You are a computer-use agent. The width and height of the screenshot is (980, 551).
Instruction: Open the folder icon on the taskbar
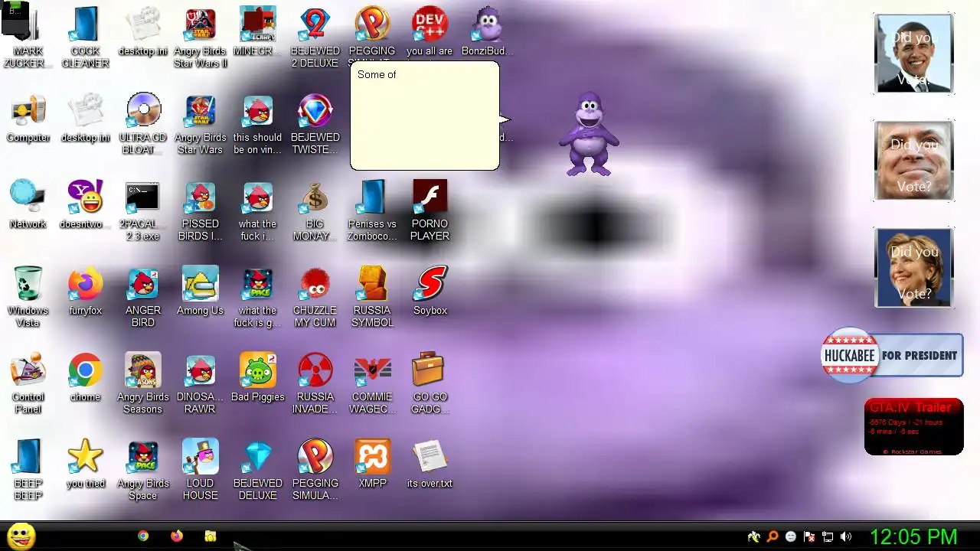[211, 536]
